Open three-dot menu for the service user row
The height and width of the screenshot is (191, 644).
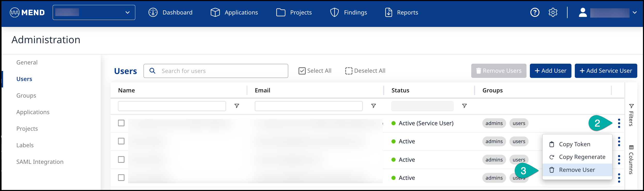[619, 123]
